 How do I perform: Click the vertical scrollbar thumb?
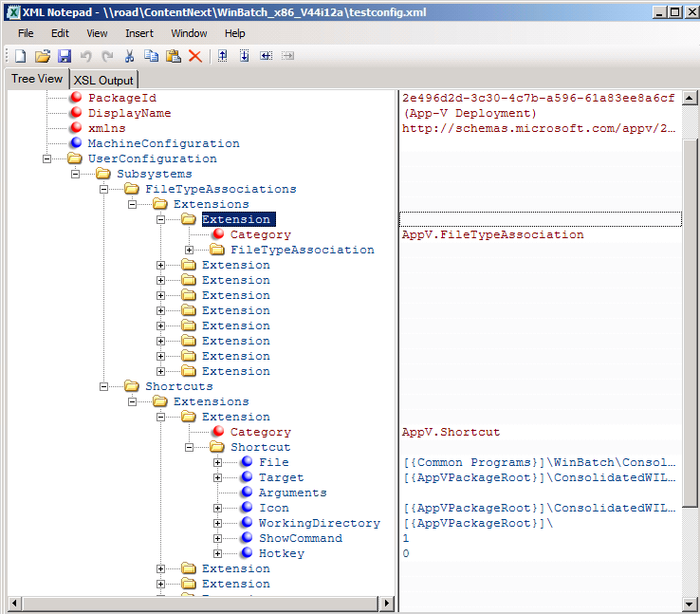tap(690, 323)
